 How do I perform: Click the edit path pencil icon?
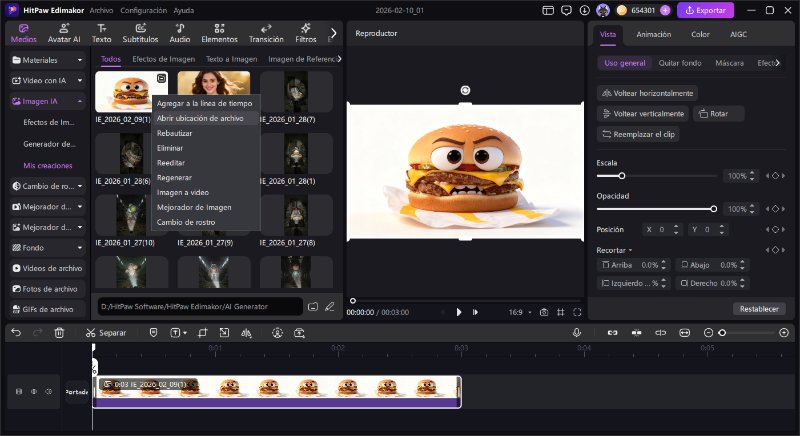[x=330, y=306]
